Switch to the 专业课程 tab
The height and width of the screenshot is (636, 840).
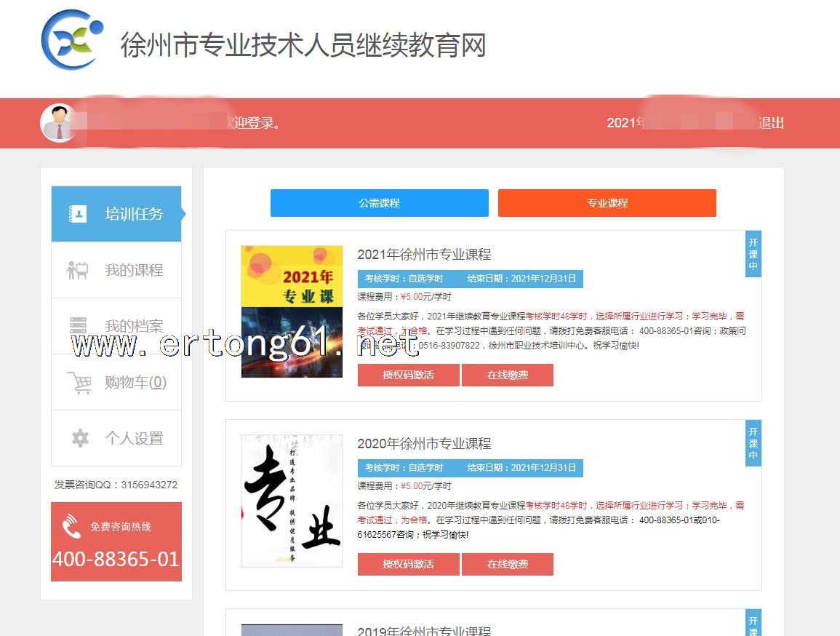coord(607,203)
